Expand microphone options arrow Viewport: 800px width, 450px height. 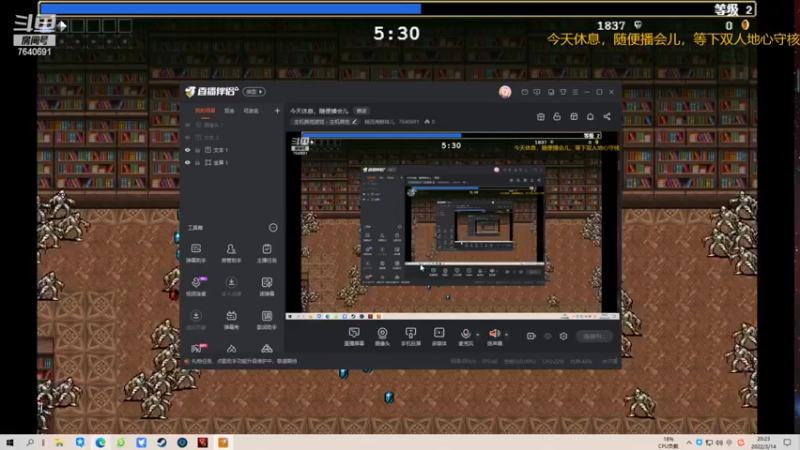[478, 335]
